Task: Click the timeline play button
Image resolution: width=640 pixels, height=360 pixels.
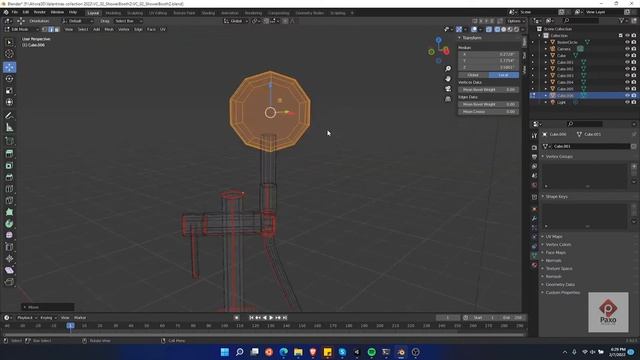Action: point(271,318)
